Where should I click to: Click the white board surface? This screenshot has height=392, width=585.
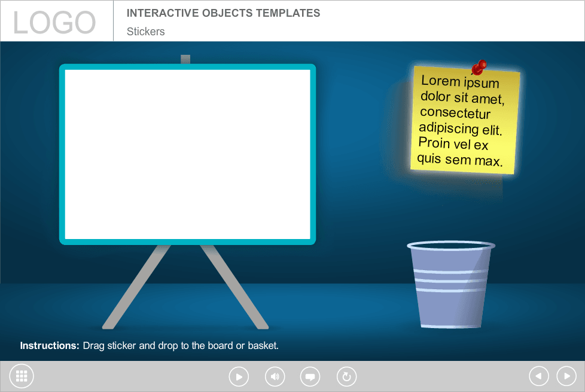coord(187,154)
